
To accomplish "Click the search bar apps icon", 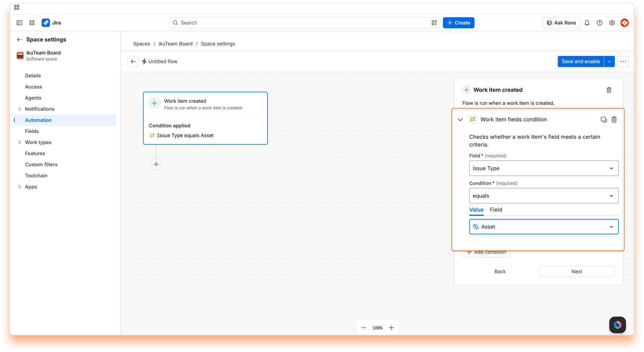I will 434,23.
